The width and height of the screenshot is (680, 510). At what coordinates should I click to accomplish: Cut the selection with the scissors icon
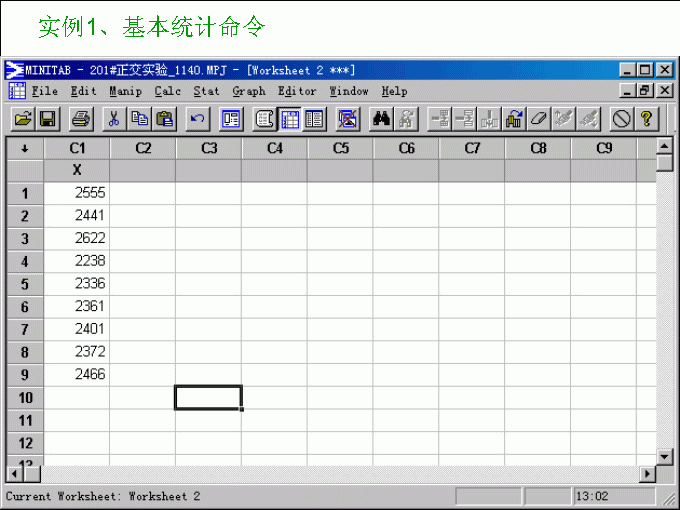(114, 118)
